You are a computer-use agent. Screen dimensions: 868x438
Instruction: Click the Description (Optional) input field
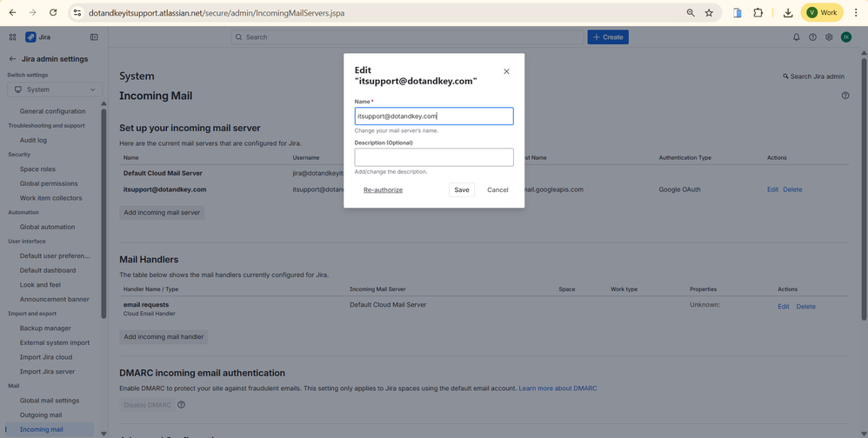434,157
